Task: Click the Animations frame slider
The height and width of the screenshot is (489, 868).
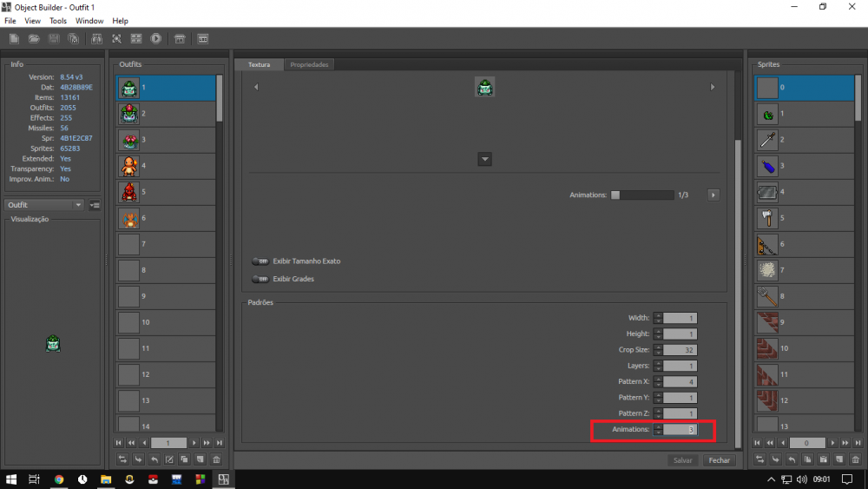Action: click(x=642, y=195)
